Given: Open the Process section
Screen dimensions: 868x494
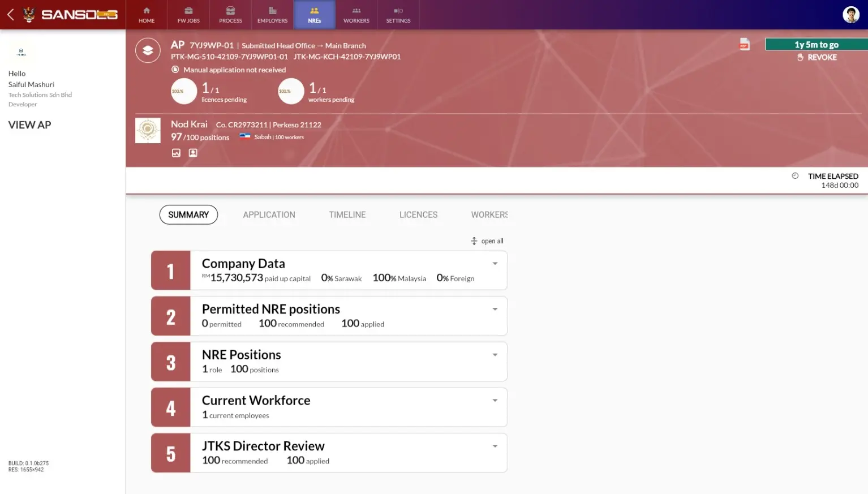Looking at the screenshot, I should click(230, 15).
